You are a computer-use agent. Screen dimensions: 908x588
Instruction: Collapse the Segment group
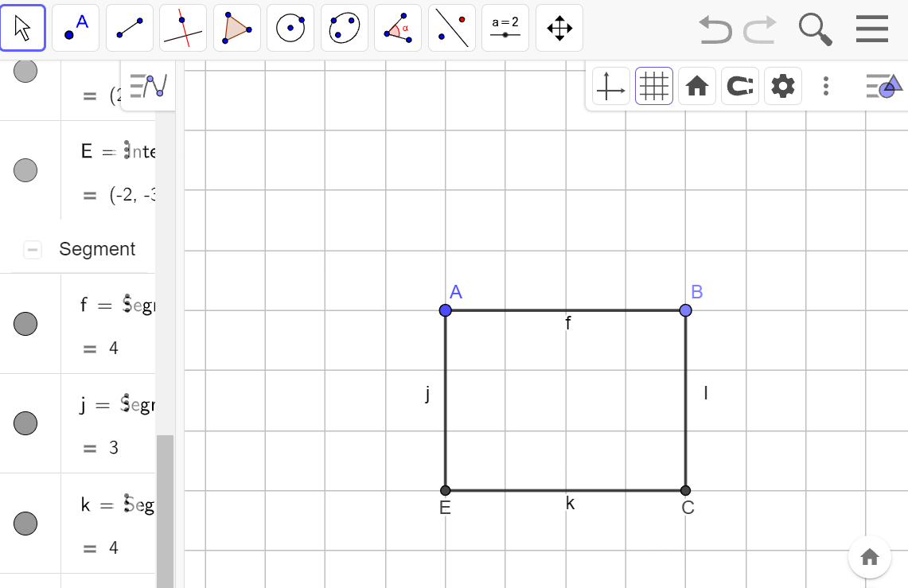33,249
